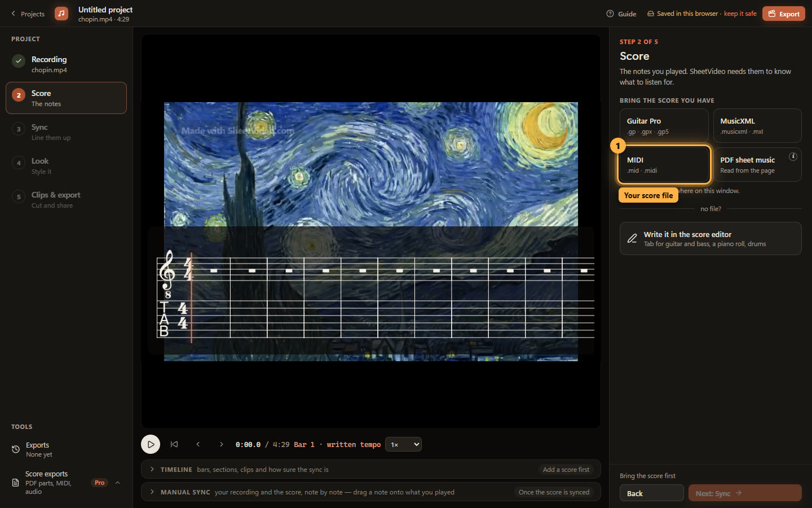Viewport: 812px width, 508px height.
Task: Go back to Projects list
Action: (x=28, y=14)
